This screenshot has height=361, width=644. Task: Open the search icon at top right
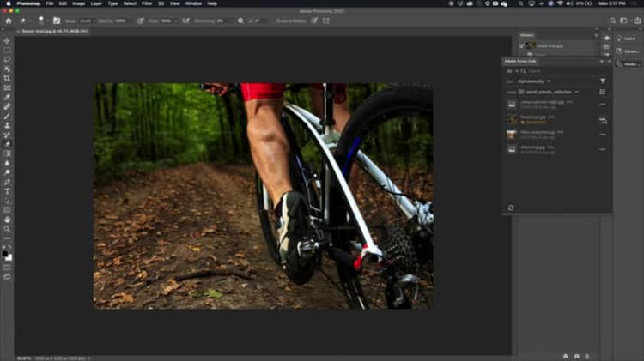[612, 21]
